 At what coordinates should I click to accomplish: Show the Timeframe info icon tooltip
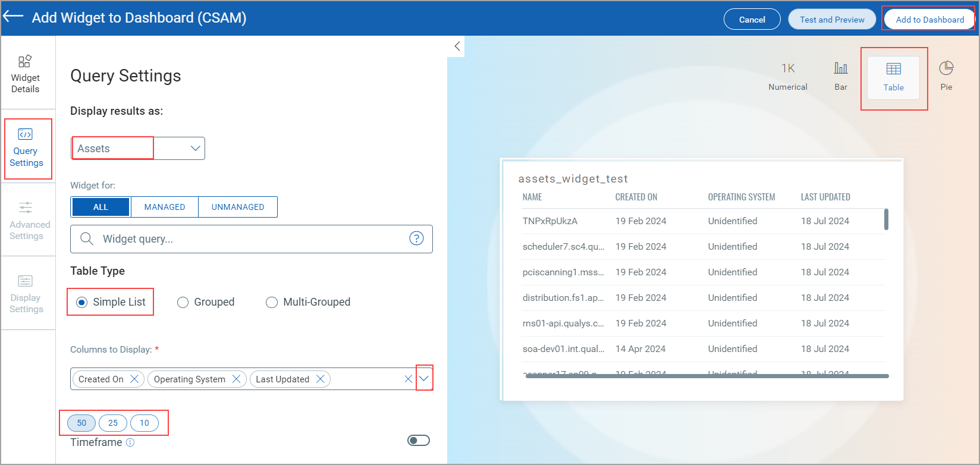coord(130,442)
